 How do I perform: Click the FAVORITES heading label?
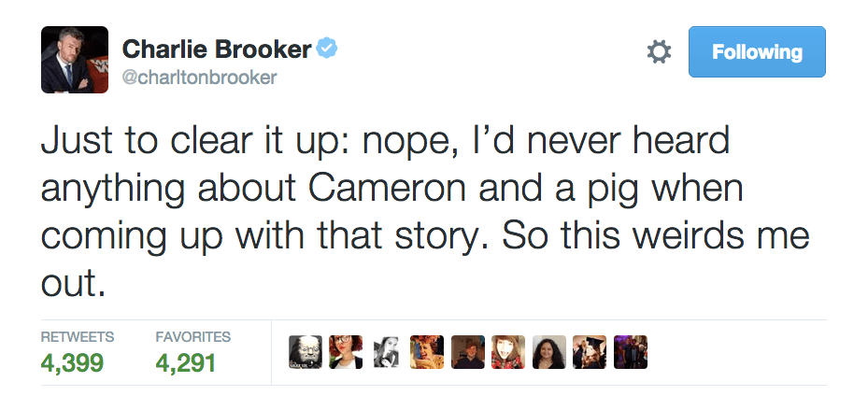click(x=192, y=337)
